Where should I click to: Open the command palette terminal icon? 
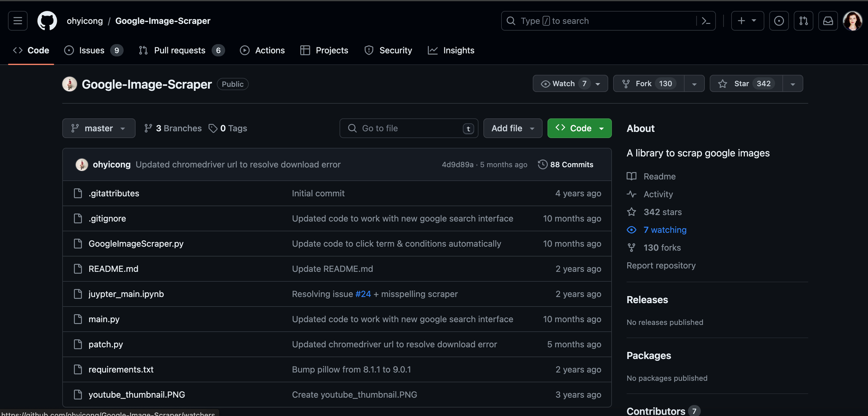click(x=706, y=20)
